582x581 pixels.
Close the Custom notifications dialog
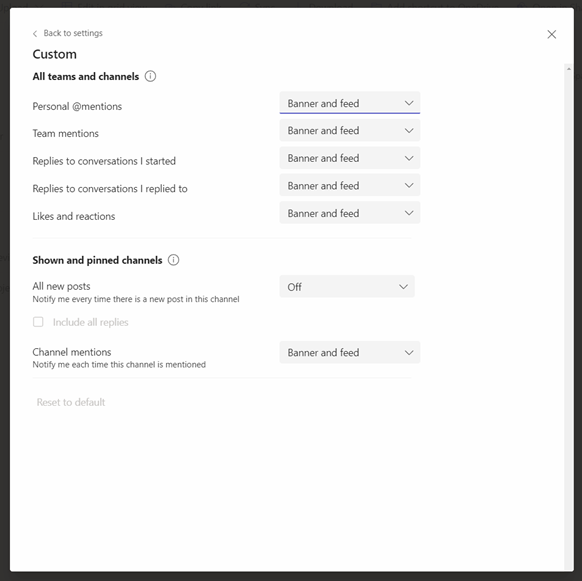[x=552, y=35]
